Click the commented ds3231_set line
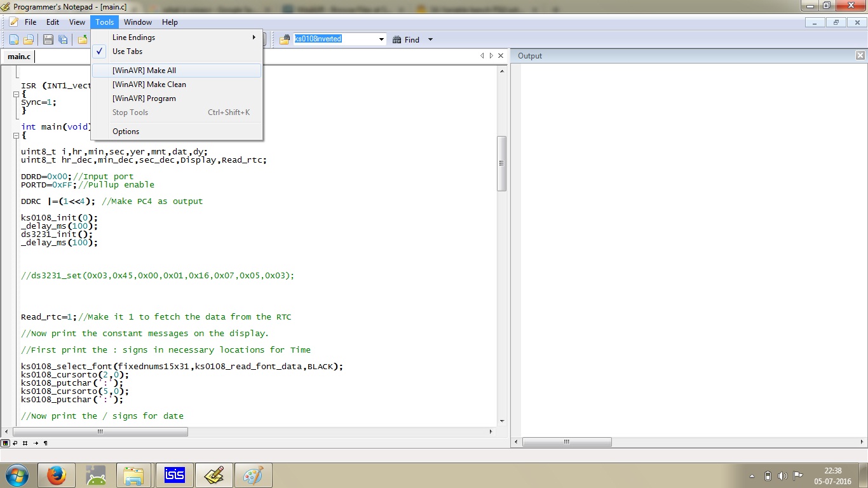This screenshot has width=868, height=488. click(158, 276)
